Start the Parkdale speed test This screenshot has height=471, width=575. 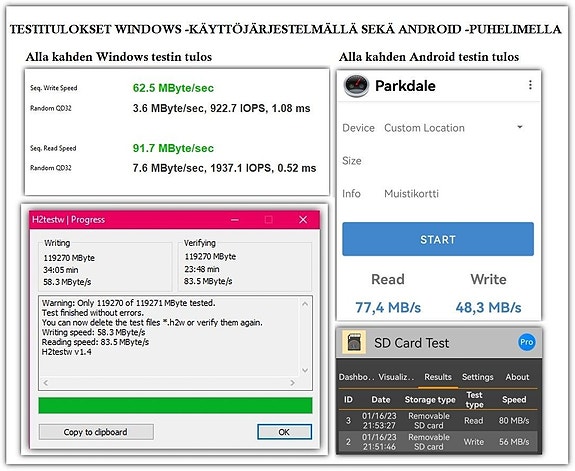tap(438, 239)
